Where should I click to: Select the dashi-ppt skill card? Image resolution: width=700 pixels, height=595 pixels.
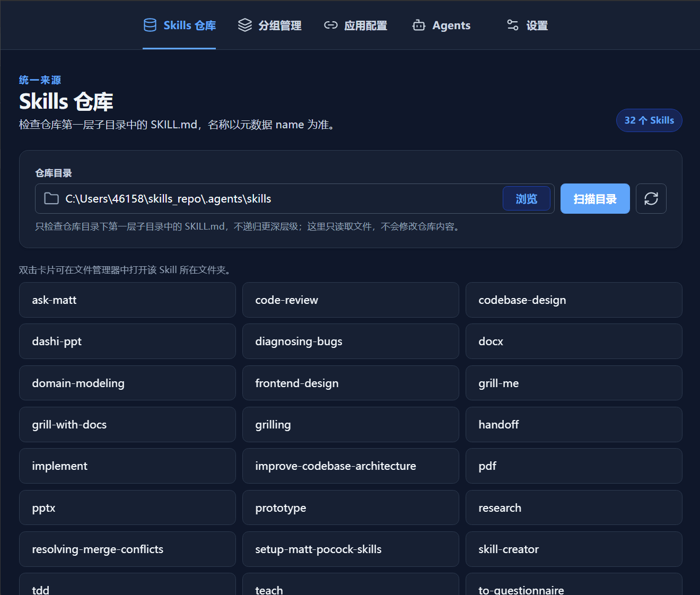tap(127, 342)
